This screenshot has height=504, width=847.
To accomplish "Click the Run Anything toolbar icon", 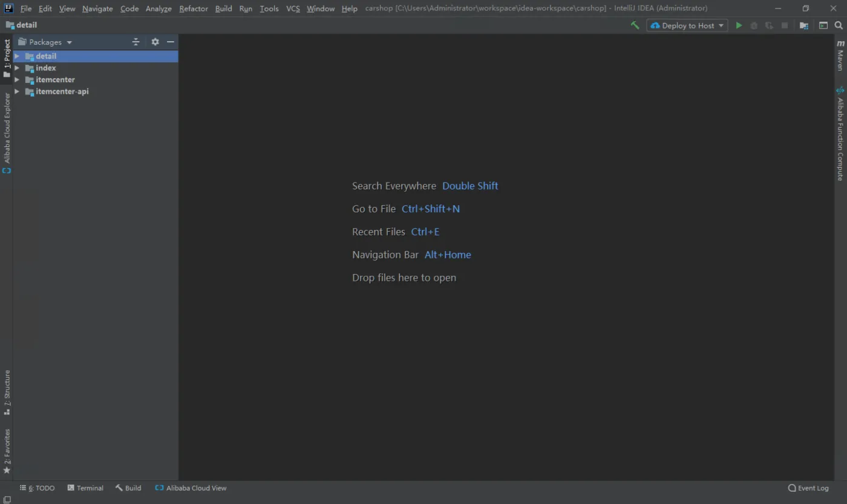I will (x=823, y=25).
